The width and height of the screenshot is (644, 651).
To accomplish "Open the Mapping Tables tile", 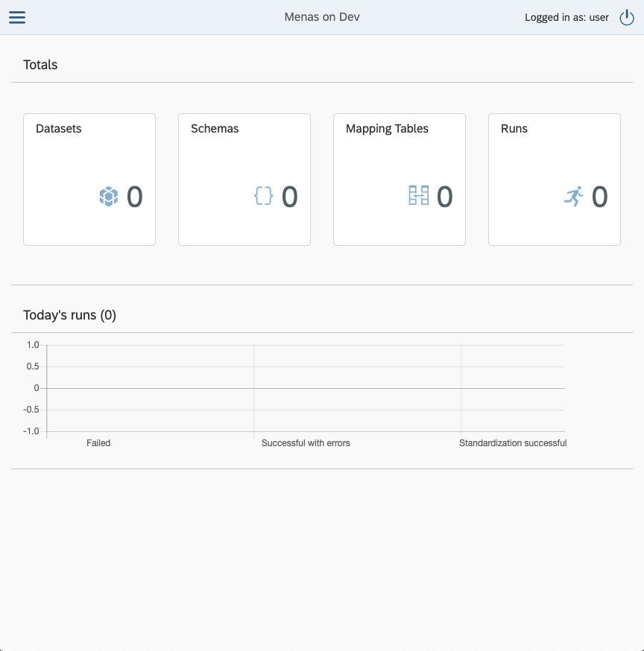I will click(400, 180).
